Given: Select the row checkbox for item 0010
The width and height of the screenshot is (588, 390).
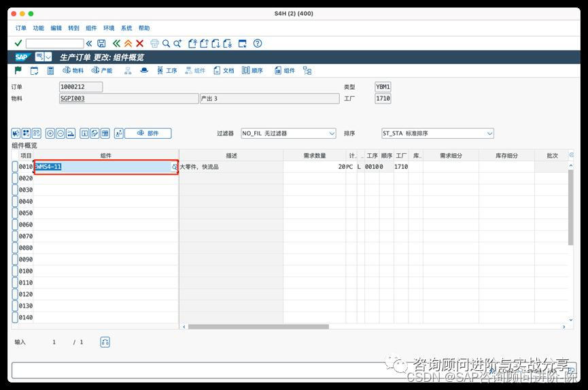Looking at the screenshot, I should (15, 167).
